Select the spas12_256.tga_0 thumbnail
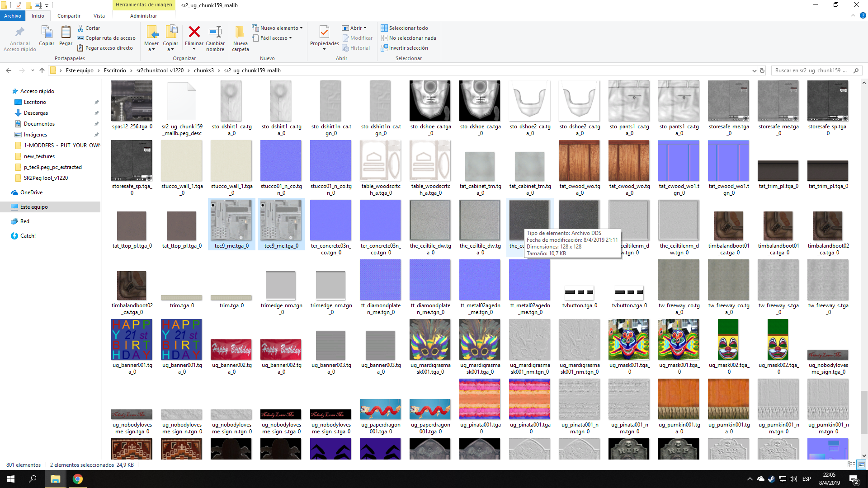The width and height of the screenshot is (868, 488). click(x=132, y=101)
